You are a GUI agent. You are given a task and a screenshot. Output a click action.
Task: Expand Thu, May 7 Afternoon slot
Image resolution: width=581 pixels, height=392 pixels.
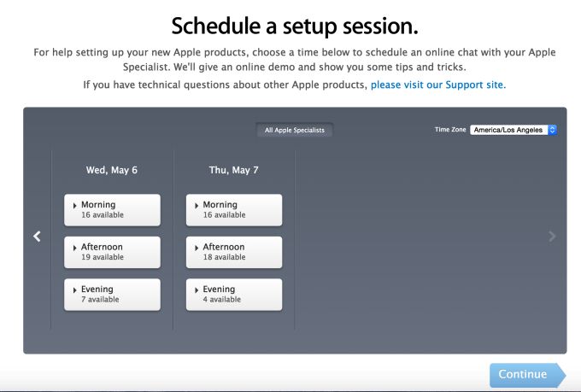pos(234,251)
